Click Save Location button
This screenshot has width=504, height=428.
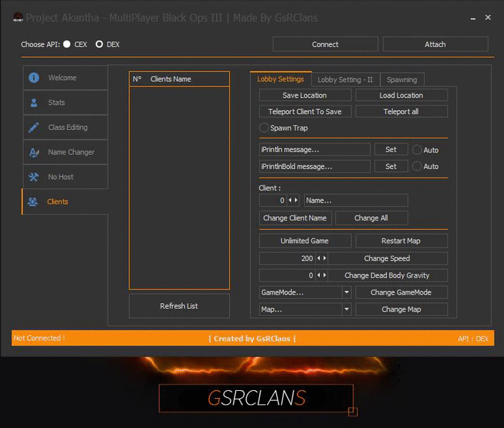coord(305,96)
